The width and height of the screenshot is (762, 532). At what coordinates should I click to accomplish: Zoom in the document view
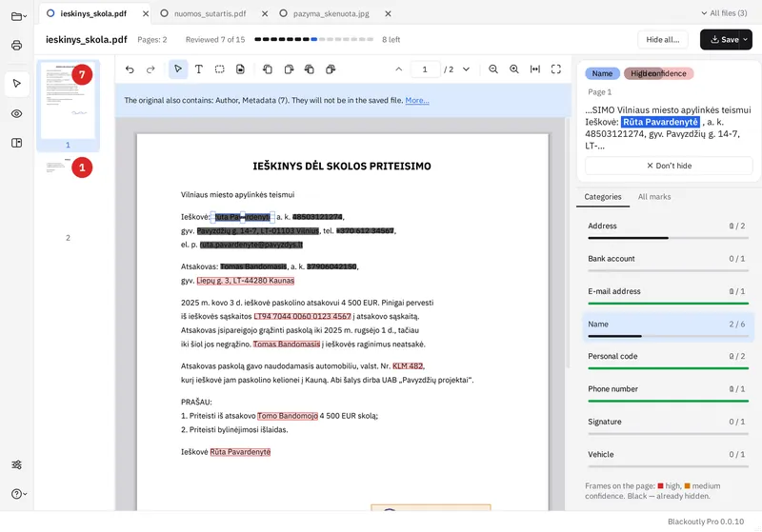click(x=514, y=69)
